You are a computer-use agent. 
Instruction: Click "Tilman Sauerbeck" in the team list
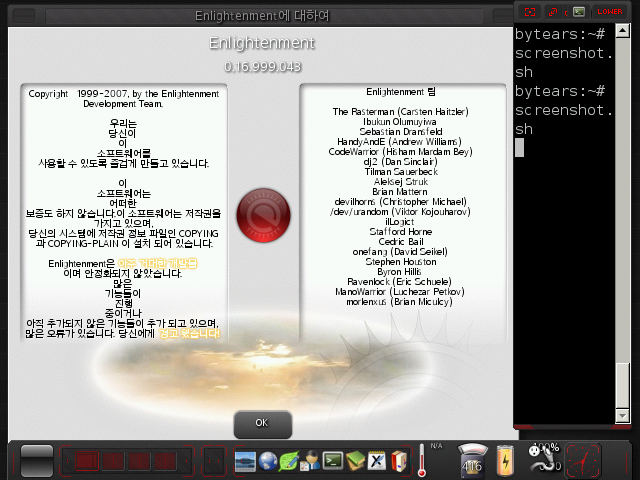[x=401, y=172]
